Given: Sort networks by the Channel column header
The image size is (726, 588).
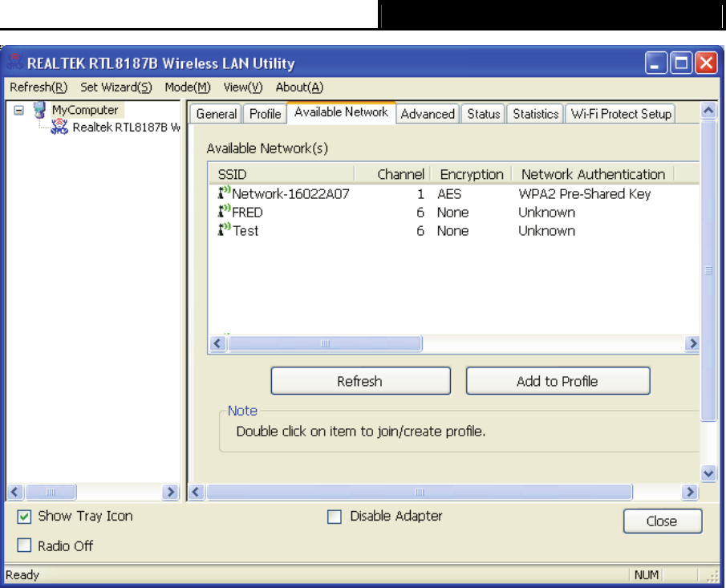Looking at the screenshot, I should 392,174.
